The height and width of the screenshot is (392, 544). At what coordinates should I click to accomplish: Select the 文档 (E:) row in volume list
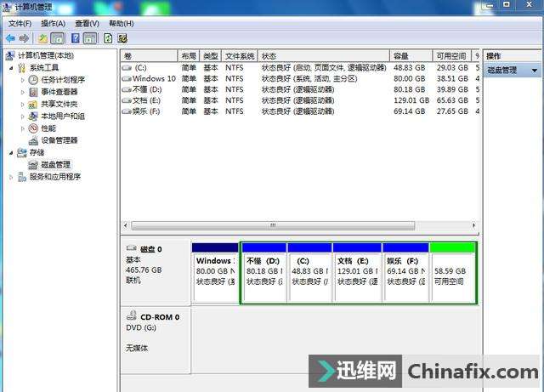(x=300, y=100)
